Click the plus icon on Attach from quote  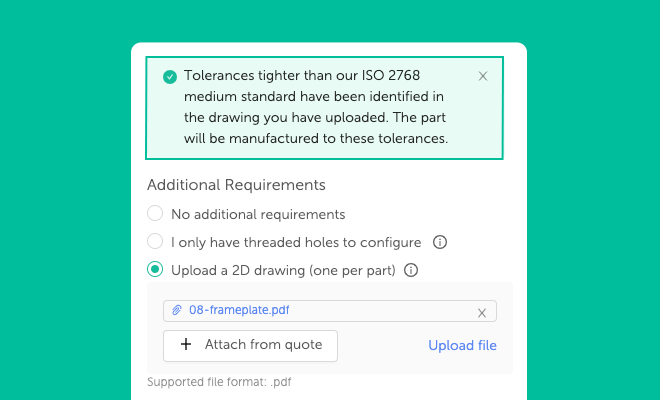click(x=186, y=344)
